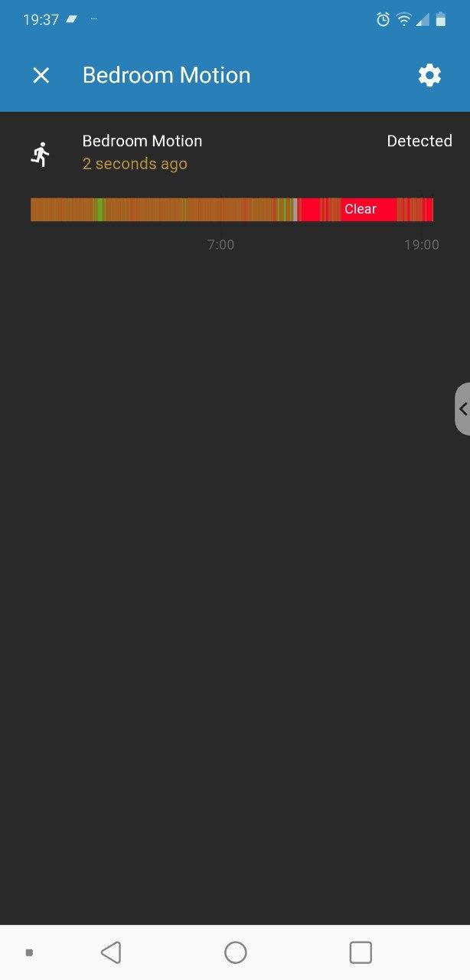Tap the alarm clock status icon
This screenshot has height=980, width=470.
point(383,20)
